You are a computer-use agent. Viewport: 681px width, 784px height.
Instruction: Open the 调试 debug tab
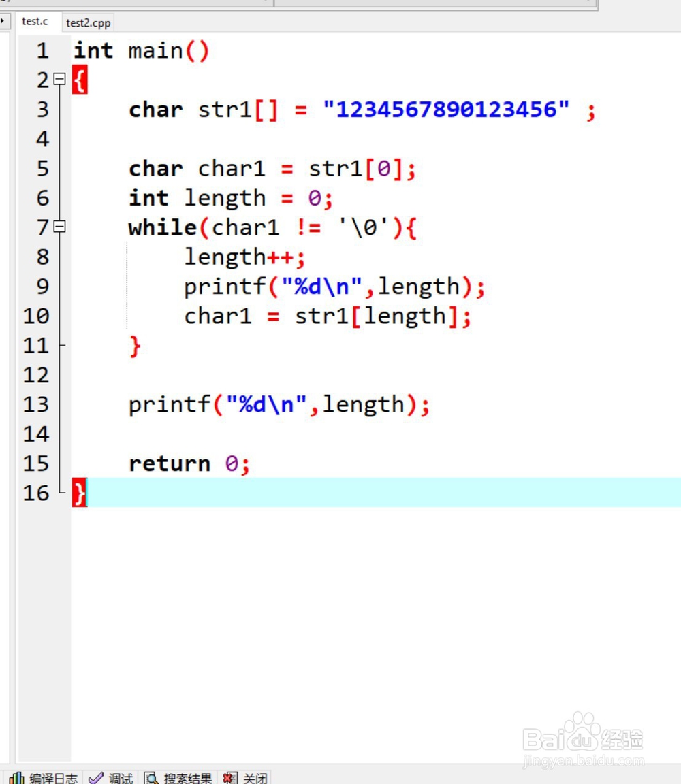(x=112, y=777)
